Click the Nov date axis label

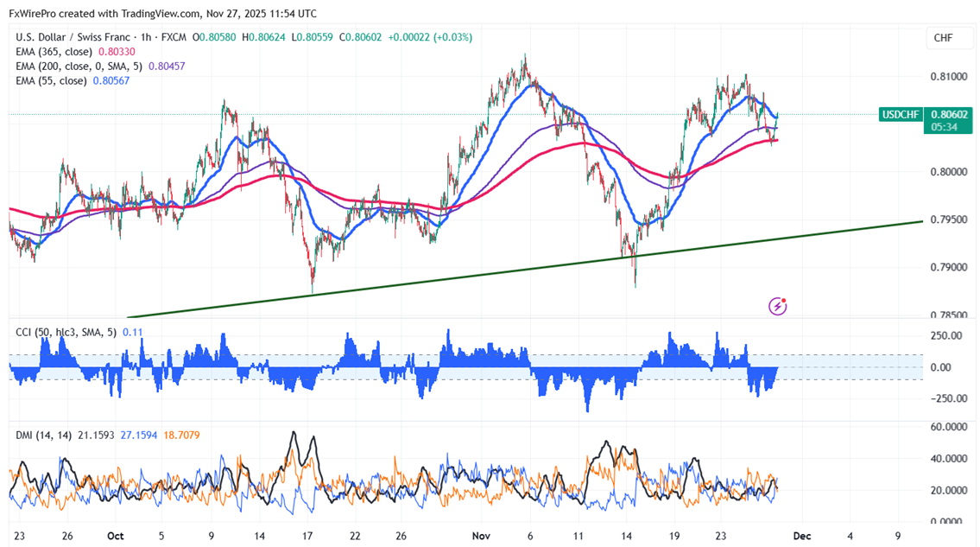[481, 536]
